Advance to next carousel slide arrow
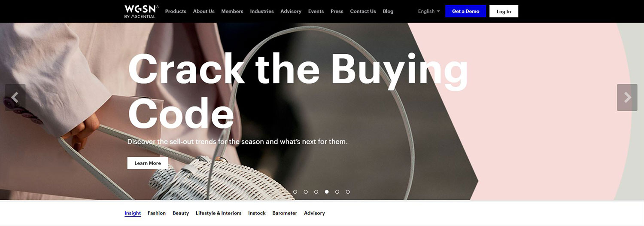The width and height of the screenshot is (644, 226). [x=627, y=98]
